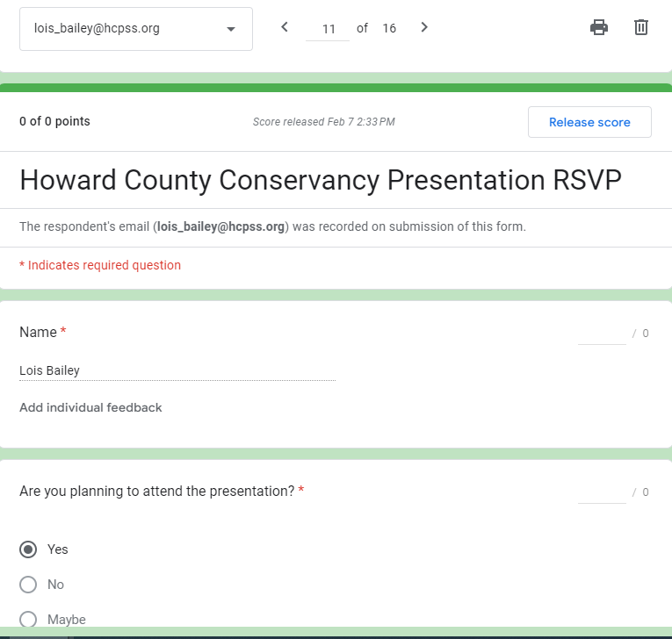Select the Yes radio option
Viewport: 672px width, 639px height.
point(28,549)
